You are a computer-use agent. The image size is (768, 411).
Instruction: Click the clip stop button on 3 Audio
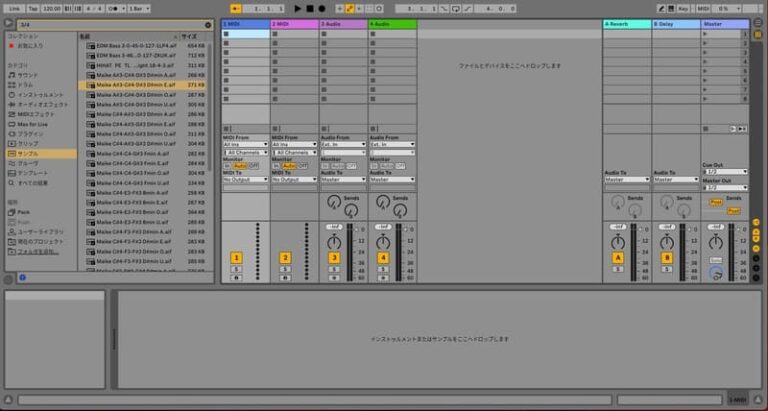tap(325, 128)
